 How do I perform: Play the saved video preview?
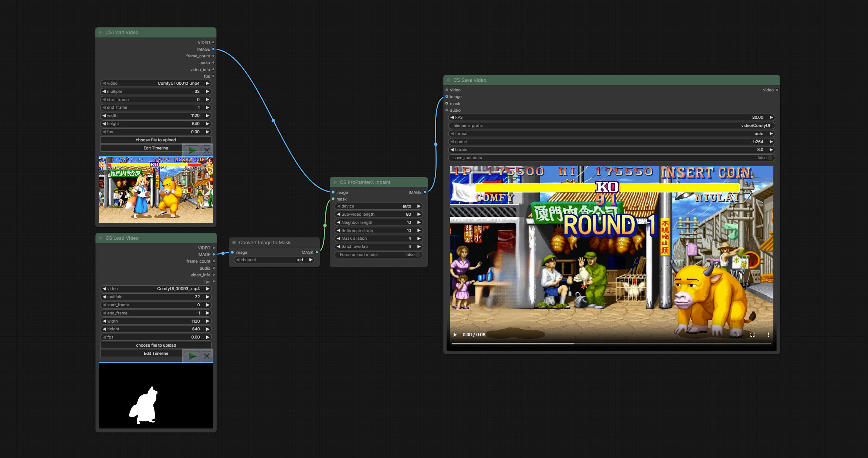455,335
